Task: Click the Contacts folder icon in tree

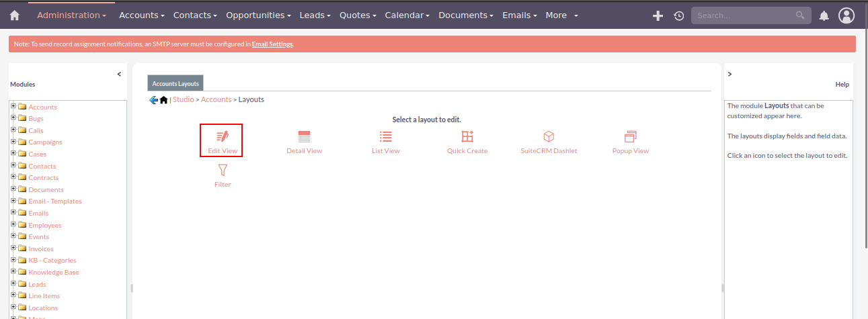Action: point(22,166)
